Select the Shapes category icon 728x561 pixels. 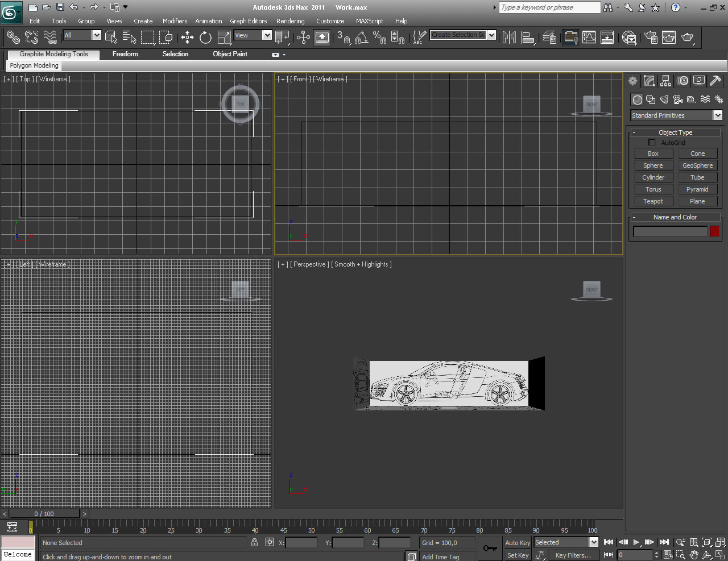(x=651, y=99)
